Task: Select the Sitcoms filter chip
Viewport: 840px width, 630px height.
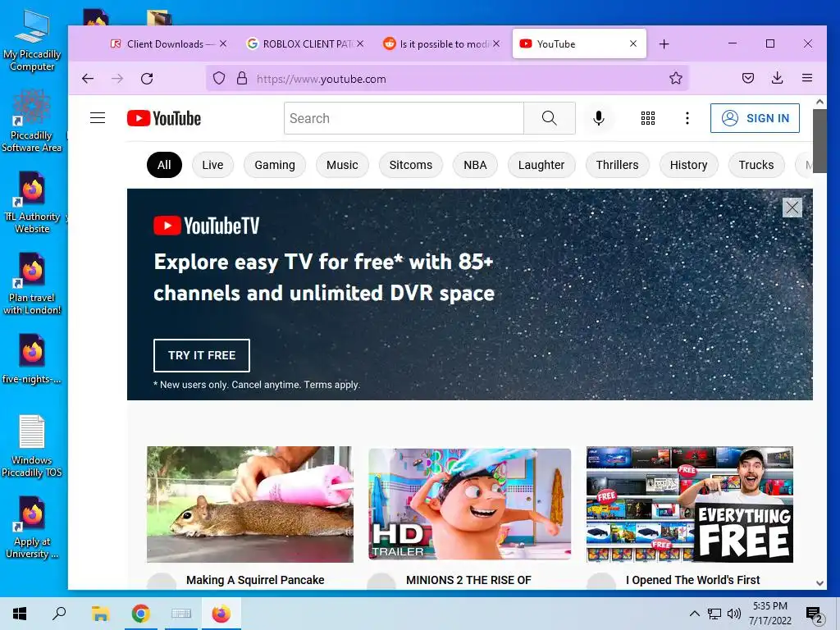Action: tap(411, 165)
